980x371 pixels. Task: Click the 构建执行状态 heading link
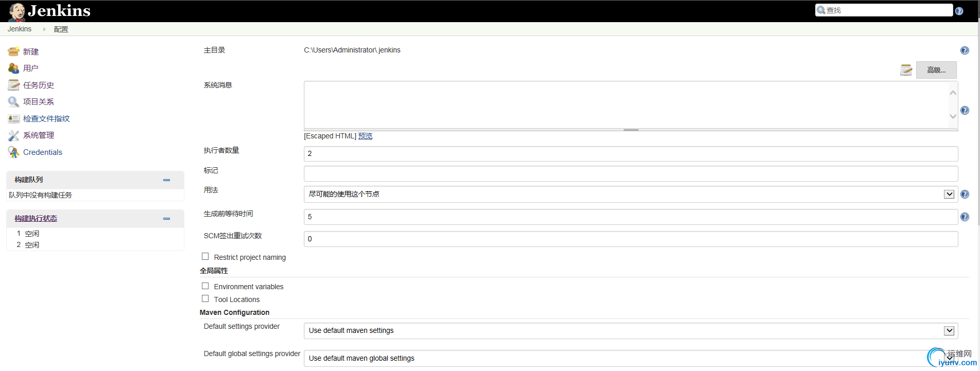[x=36, y=218]
